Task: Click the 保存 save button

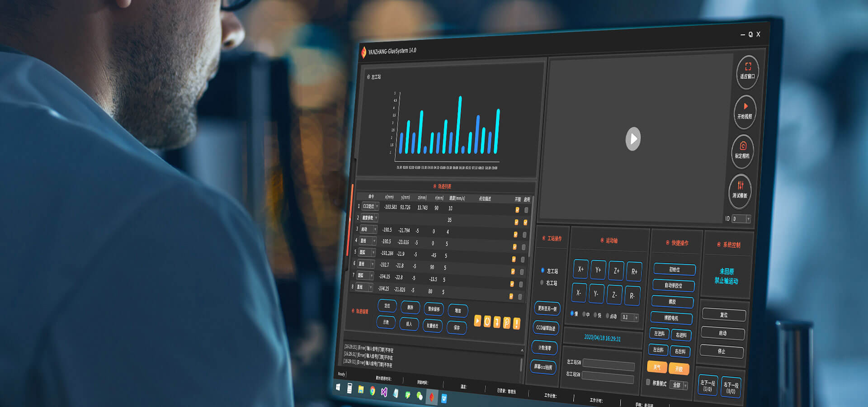Action: pyautogui.click(x=457, y=327)
